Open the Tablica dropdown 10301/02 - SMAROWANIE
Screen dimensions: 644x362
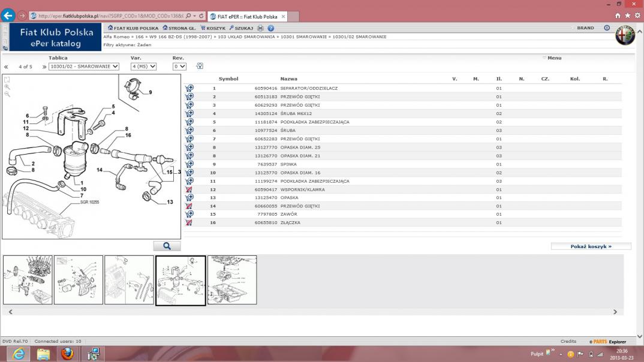(84, 67)
